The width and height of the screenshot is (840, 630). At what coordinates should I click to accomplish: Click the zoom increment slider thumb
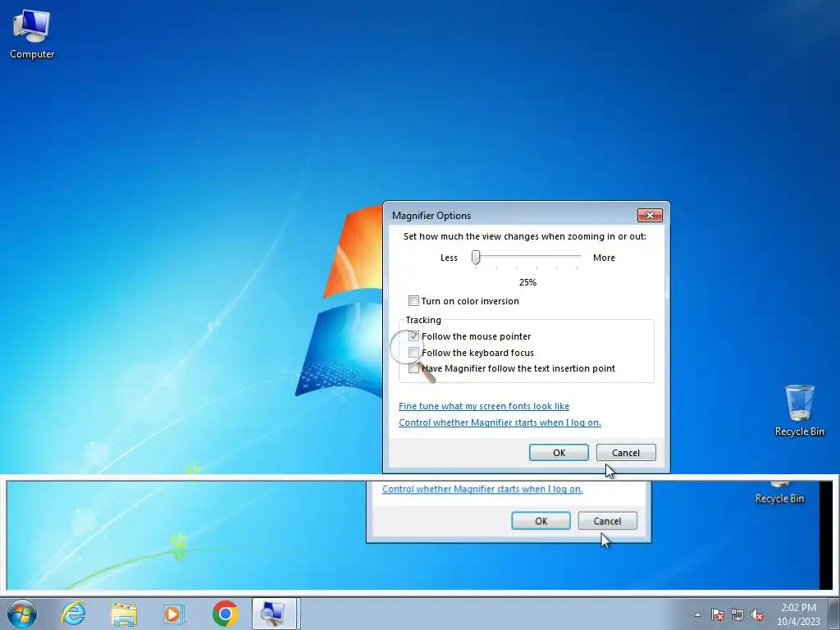point(476,258)
